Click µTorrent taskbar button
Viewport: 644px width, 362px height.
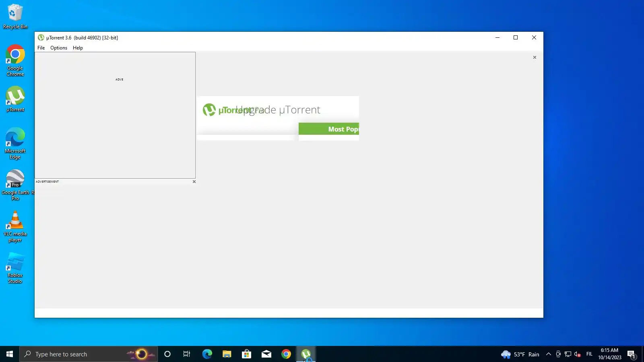(306, 354)
